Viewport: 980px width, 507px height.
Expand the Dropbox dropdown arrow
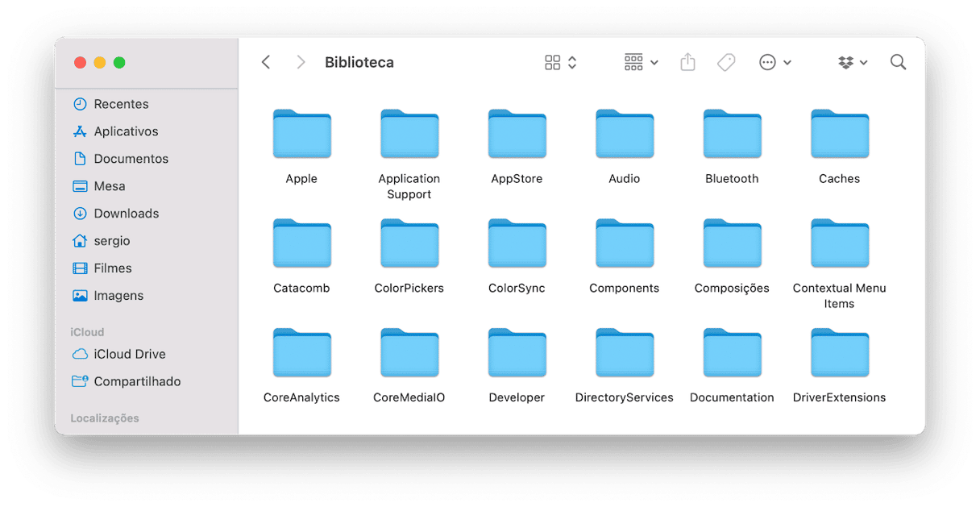864,63
